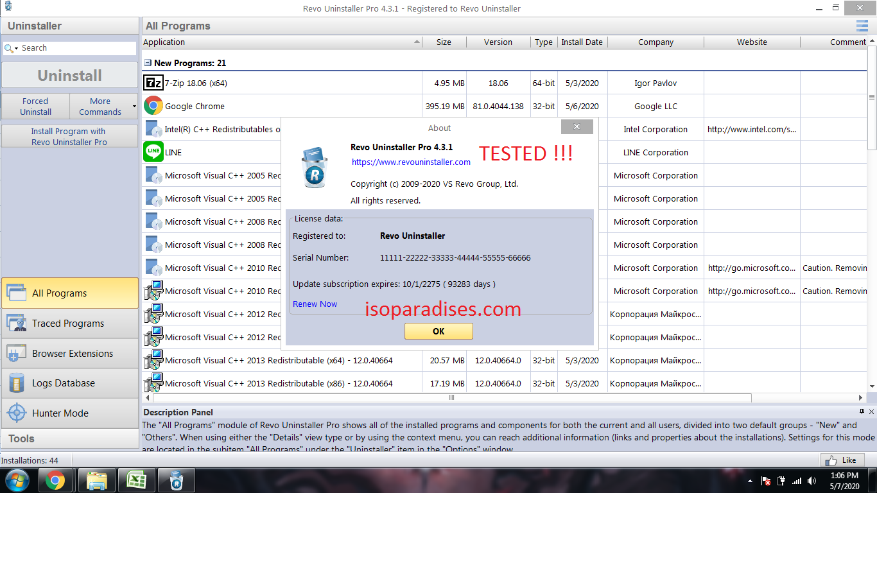Click icon of Microsoft Visual C++ 2013 Redistributable (x64) row
Viewport: 877px width, 588px height.
pos(153,360)
